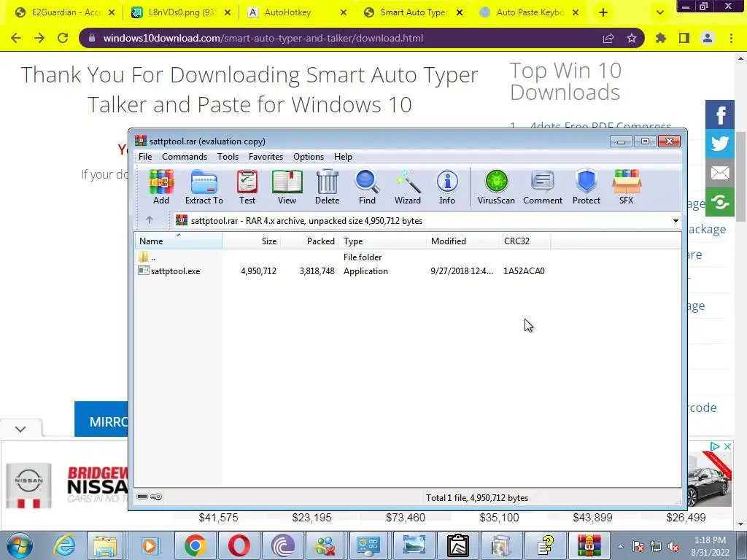Go up one folder level arrow
Viewport: 747px width, 560px height.
(x=150, y=220)
